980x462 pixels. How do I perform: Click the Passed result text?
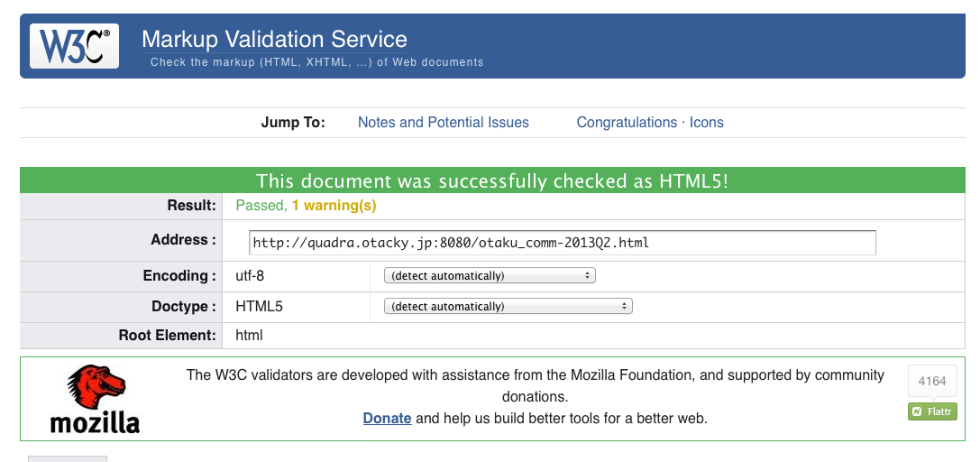261,205
